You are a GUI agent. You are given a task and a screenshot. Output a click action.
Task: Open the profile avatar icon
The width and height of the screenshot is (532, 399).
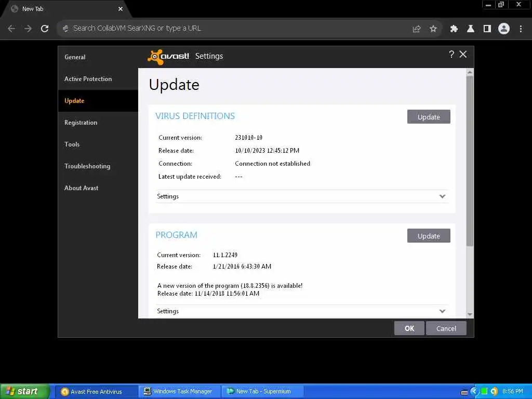[504, 29]
